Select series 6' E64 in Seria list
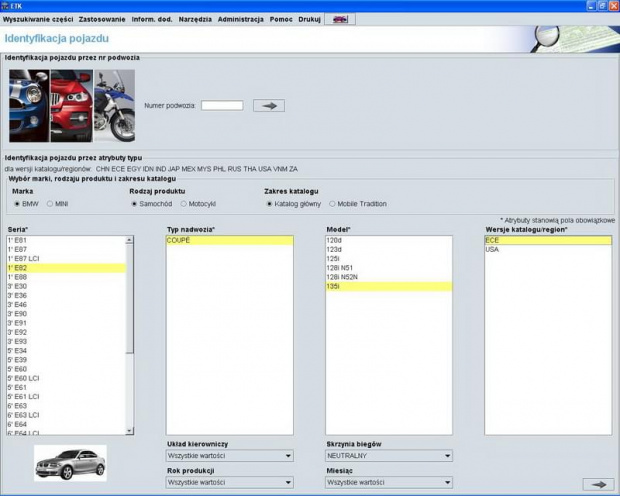Screen dimensions: 620x496 pyautogui.click(x=66, y=424)
